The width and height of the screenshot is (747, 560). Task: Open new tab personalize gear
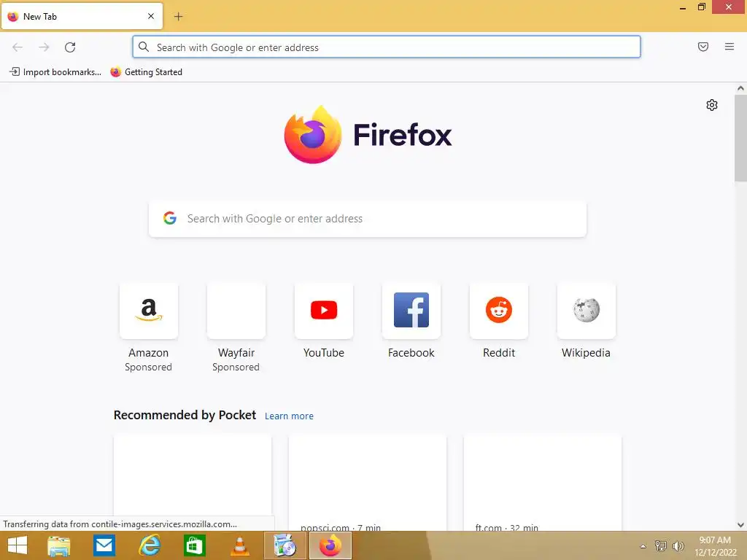coord(711,105)
